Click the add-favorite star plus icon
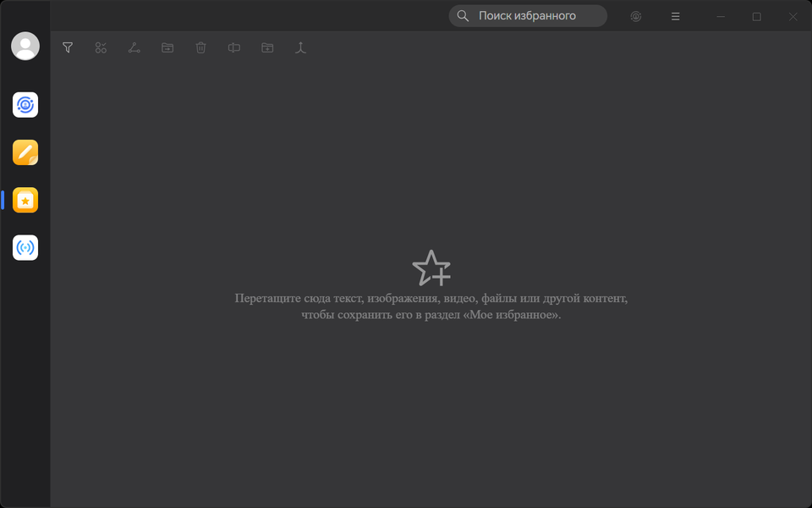This screenshot has width=812, height=508. 431,268
